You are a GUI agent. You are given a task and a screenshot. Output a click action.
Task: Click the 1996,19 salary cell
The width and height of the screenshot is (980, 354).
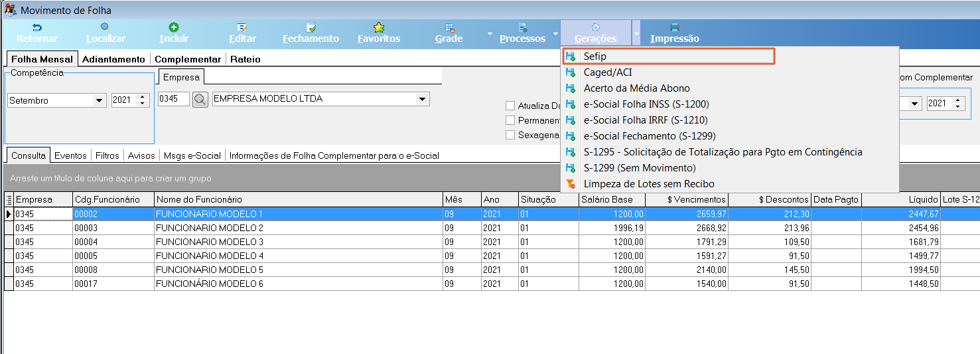612,228
